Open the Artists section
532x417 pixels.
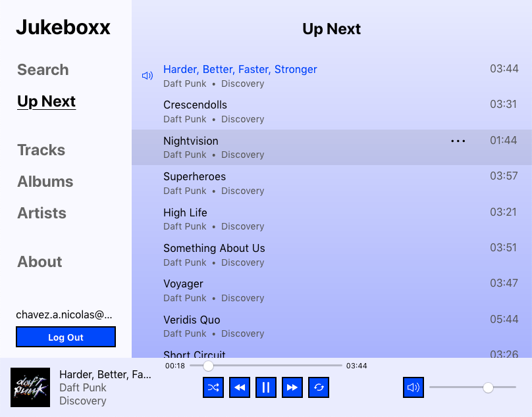[x=41, y=213]
